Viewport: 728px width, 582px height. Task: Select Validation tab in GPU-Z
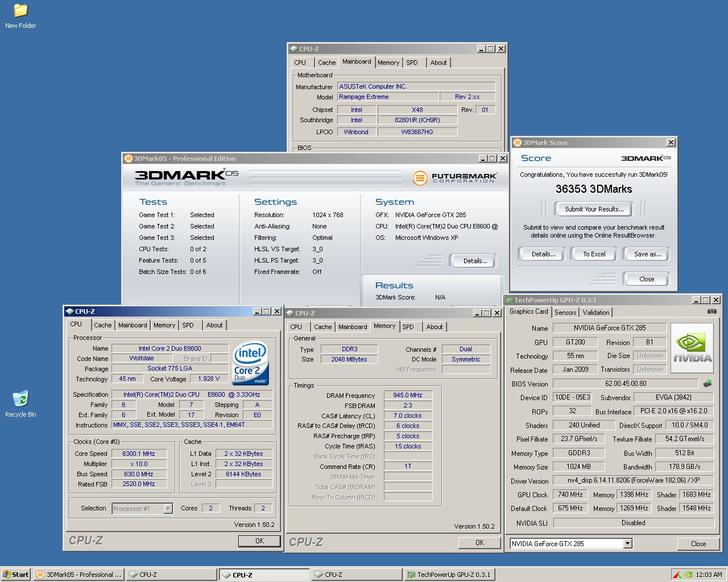(x=596, y=312)
